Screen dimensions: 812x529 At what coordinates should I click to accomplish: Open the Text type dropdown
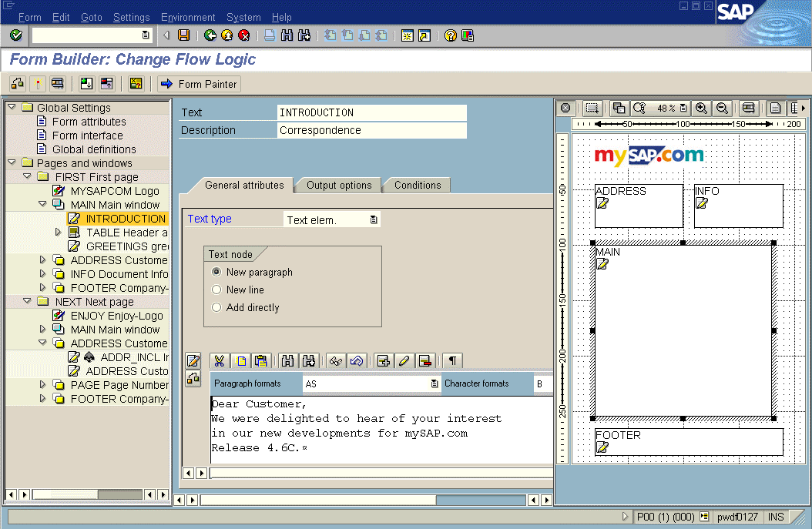pyautogui.click(x=373, y=220)
